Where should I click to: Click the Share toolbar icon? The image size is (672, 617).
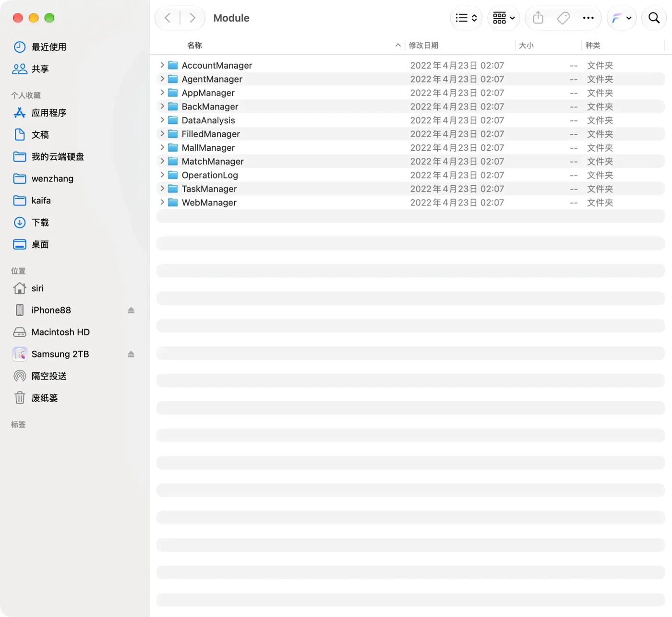[x=538, y=18]
